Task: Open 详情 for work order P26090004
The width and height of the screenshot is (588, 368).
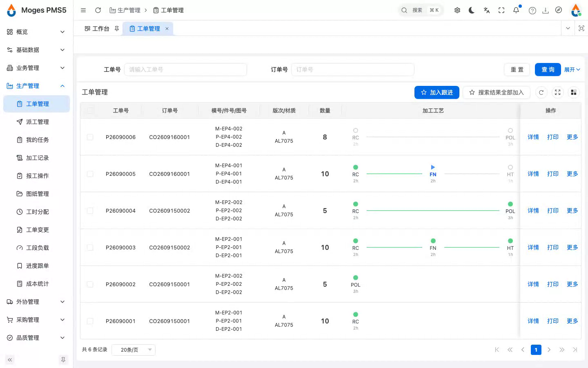Action: (533, 211)
